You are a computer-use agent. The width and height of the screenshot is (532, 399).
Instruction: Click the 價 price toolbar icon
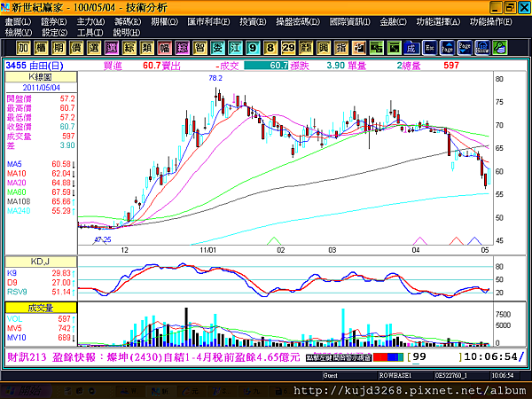[76, 48]
